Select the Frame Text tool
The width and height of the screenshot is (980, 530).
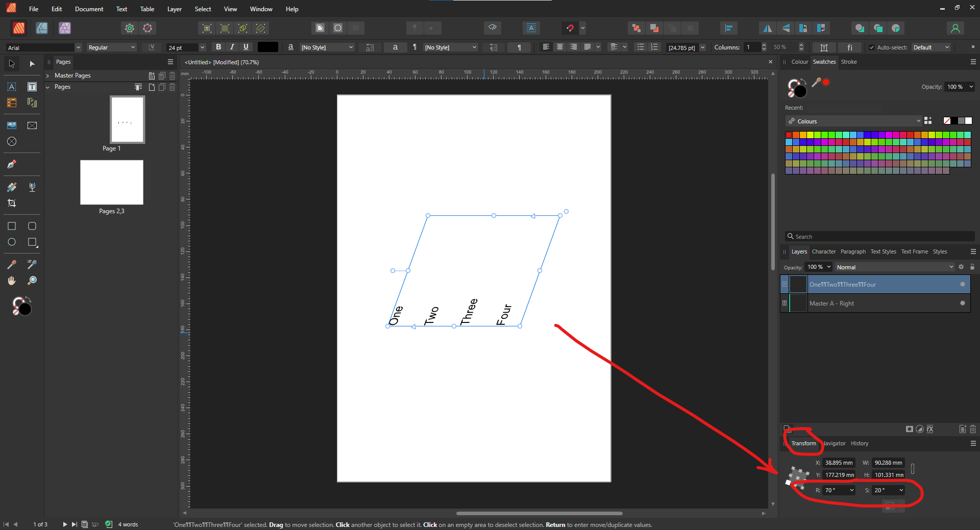(x=32, y=87)
